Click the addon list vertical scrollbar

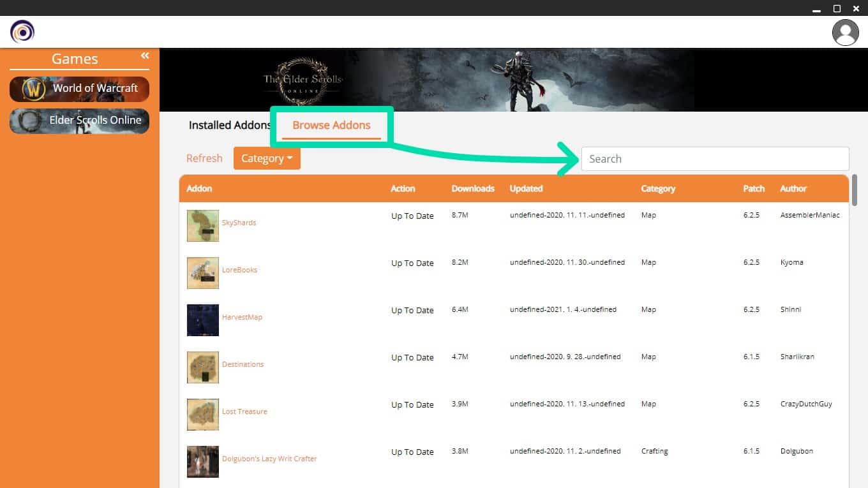click(855, 190)
